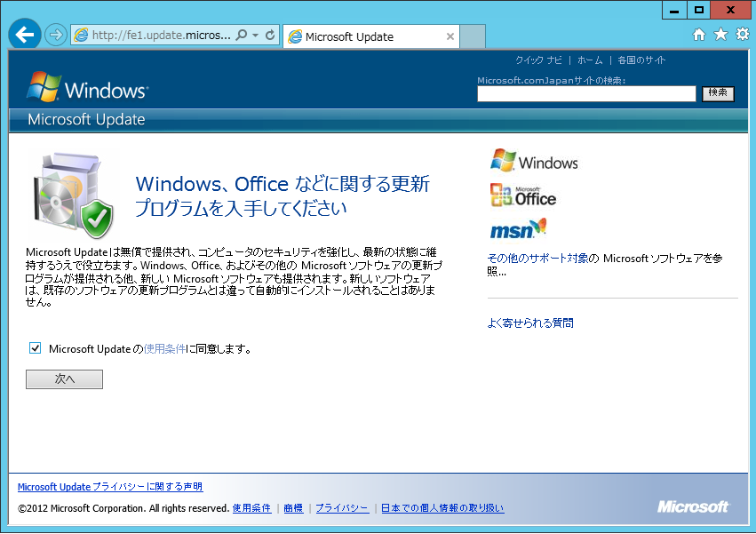Click the browser back arrow button
This screenshot has width=756, height=534.
[x=25, y=35]
